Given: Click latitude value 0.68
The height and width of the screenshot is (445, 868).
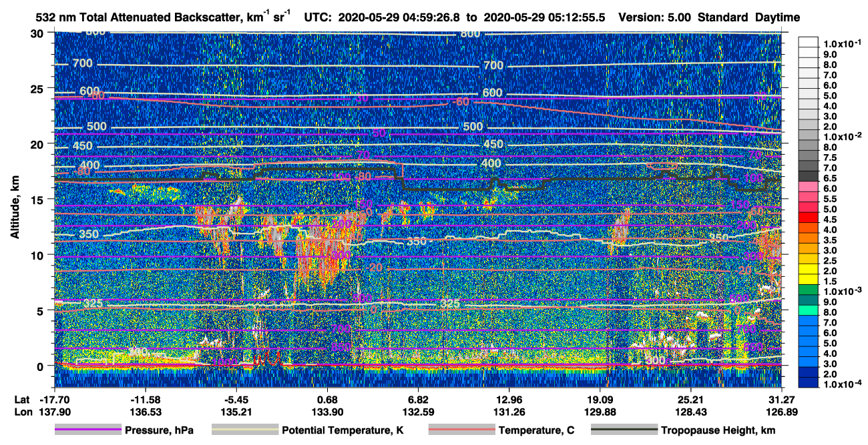Looking at the screenshot, I should click(x=327, y=400).
